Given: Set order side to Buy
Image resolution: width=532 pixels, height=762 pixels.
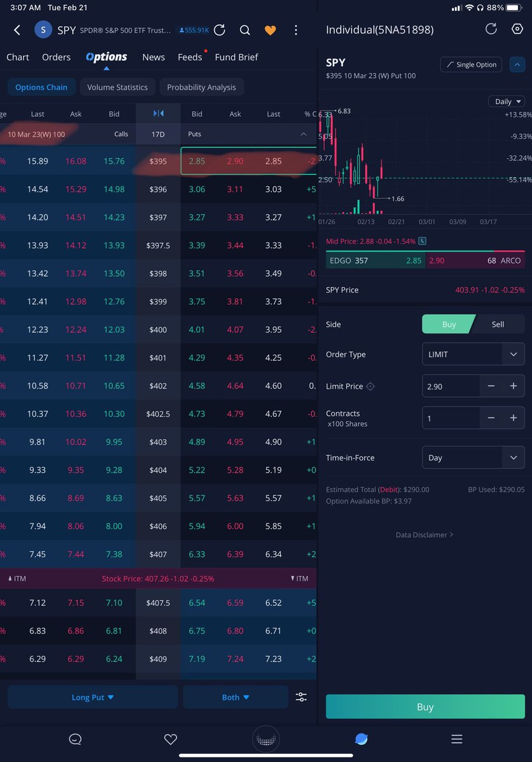Looking at the screenshot, I should [x=448, y=324].
